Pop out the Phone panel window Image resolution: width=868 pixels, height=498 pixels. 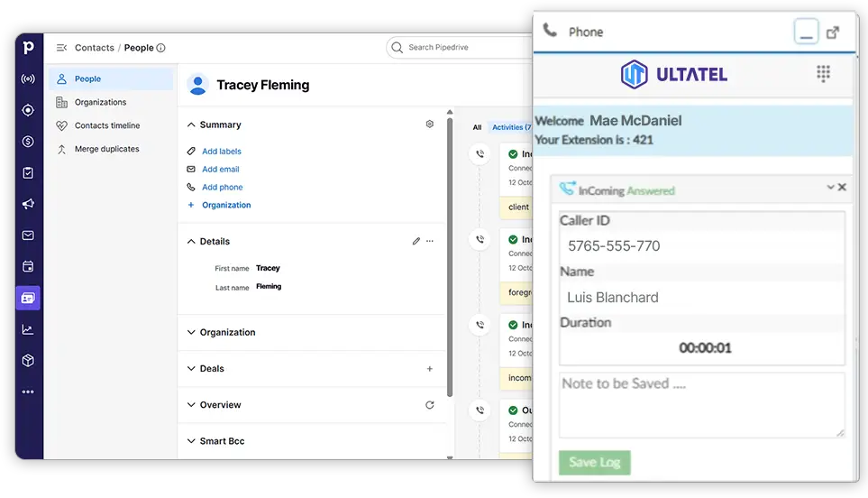pos(833,32)
